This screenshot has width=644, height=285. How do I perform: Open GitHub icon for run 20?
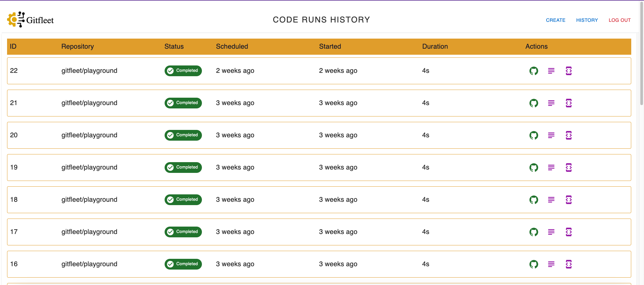pos(533,135)
